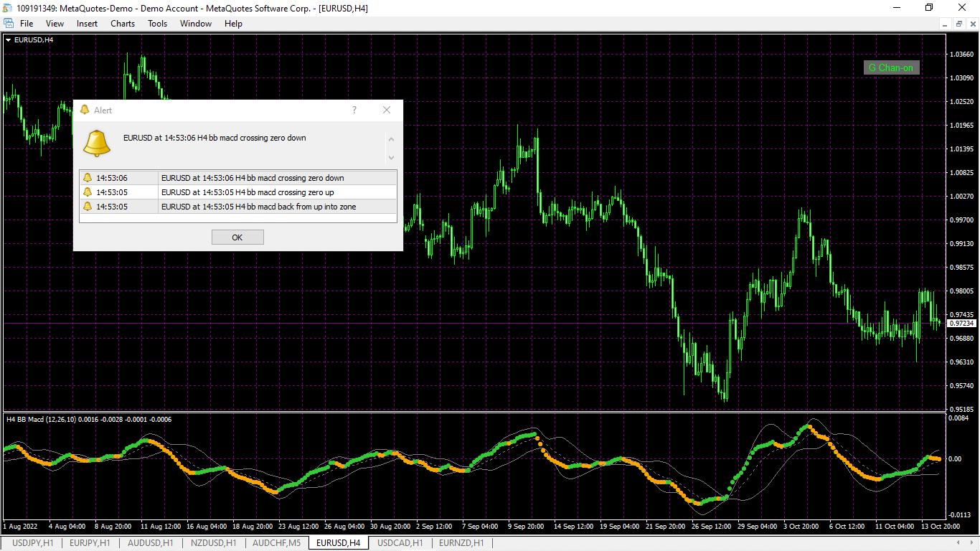Screen dimensions: 980x551
Task: Click the scroll up arrow in Alert message pane
Action: (391, 139)
